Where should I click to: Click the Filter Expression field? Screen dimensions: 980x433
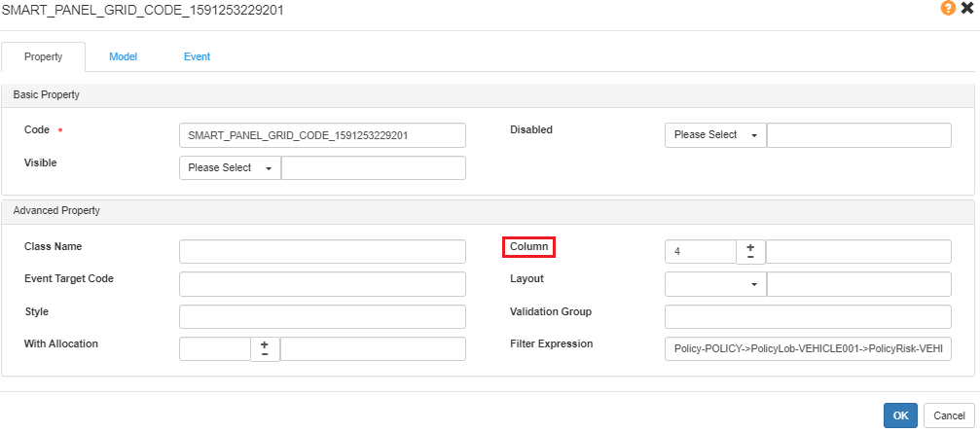coord(807,349)
